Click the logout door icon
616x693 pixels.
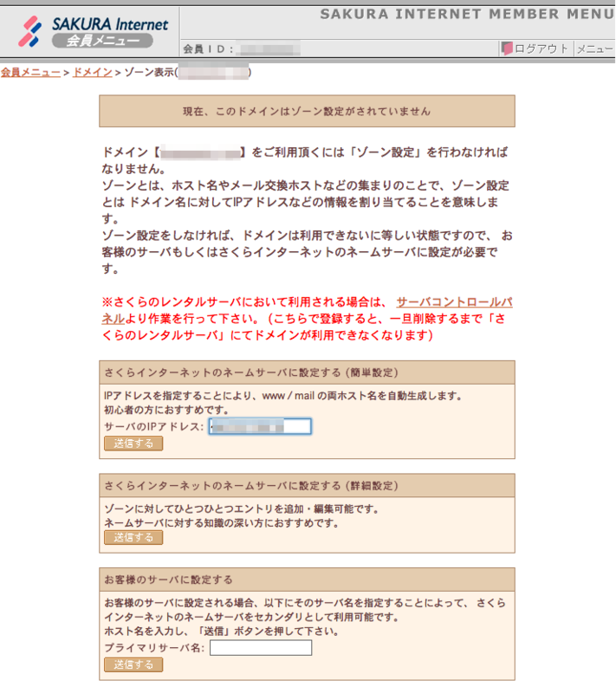click(507, 49)
